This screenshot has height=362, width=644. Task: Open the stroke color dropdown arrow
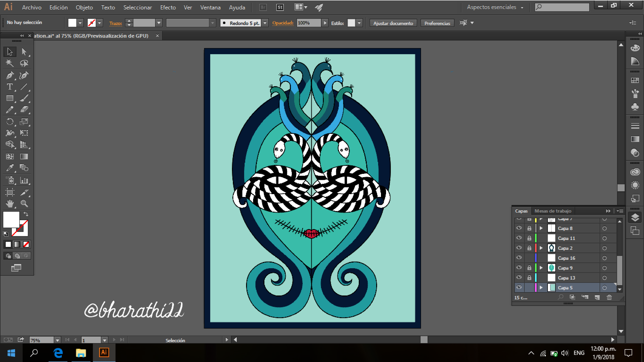tap(99, 23)
